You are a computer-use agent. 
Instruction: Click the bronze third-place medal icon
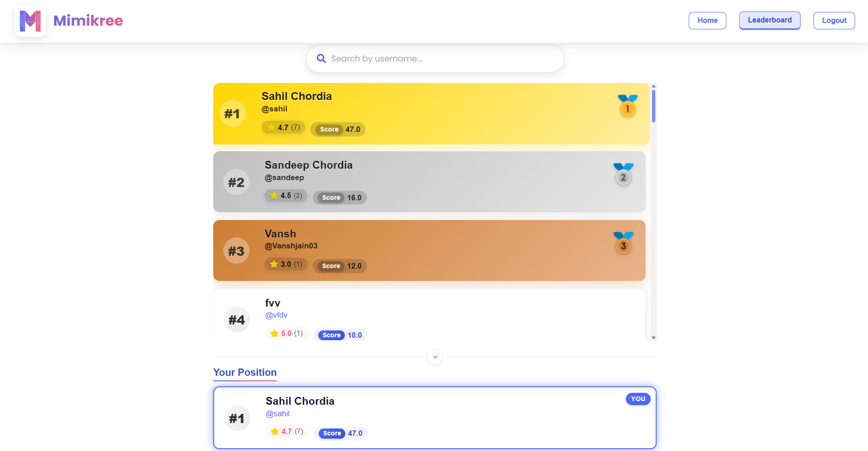coord(623,243)
